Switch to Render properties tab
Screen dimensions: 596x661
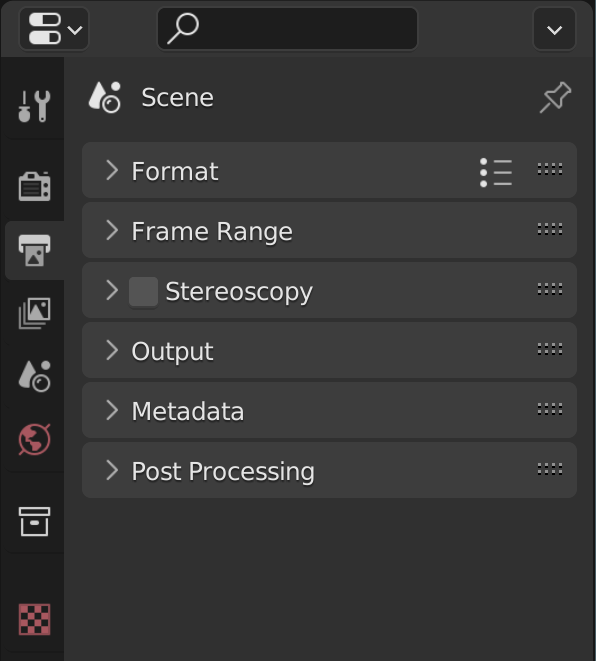coord(34,186)
